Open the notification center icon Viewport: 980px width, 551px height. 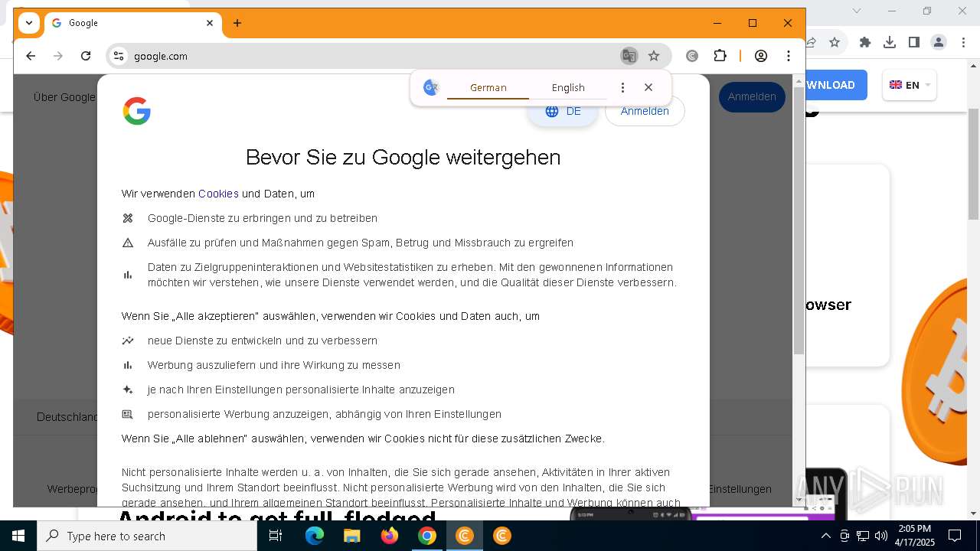(x=955, y=536)
